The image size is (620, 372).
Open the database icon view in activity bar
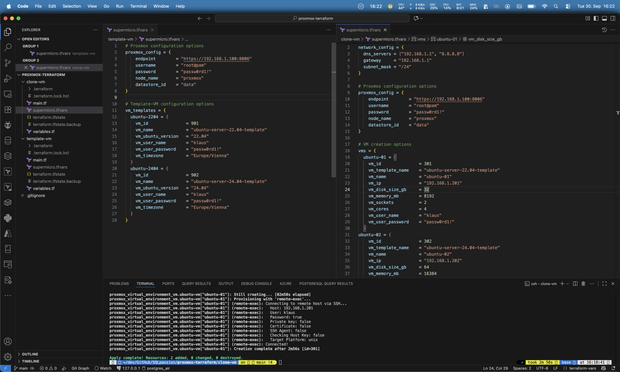coord(8,140)
